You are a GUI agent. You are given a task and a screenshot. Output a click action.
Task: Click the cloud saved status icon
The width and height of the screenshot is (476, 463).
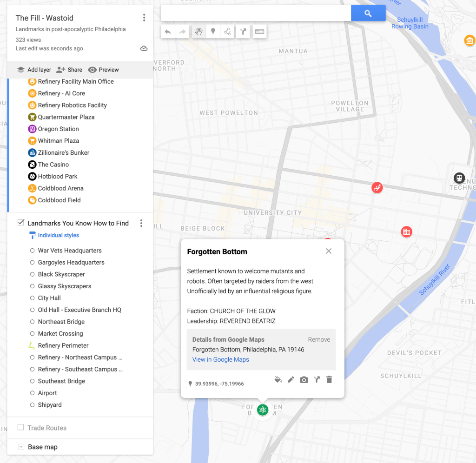point(144,48)
